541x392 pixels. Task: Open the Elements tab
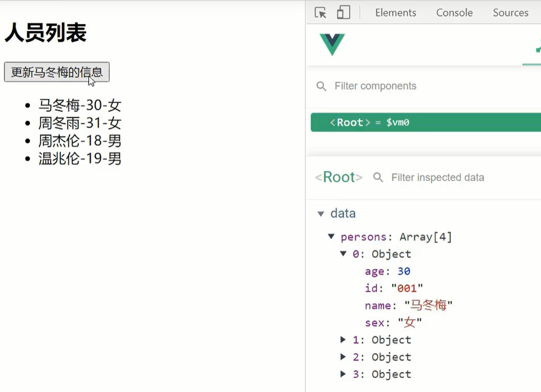click(396, 13)
